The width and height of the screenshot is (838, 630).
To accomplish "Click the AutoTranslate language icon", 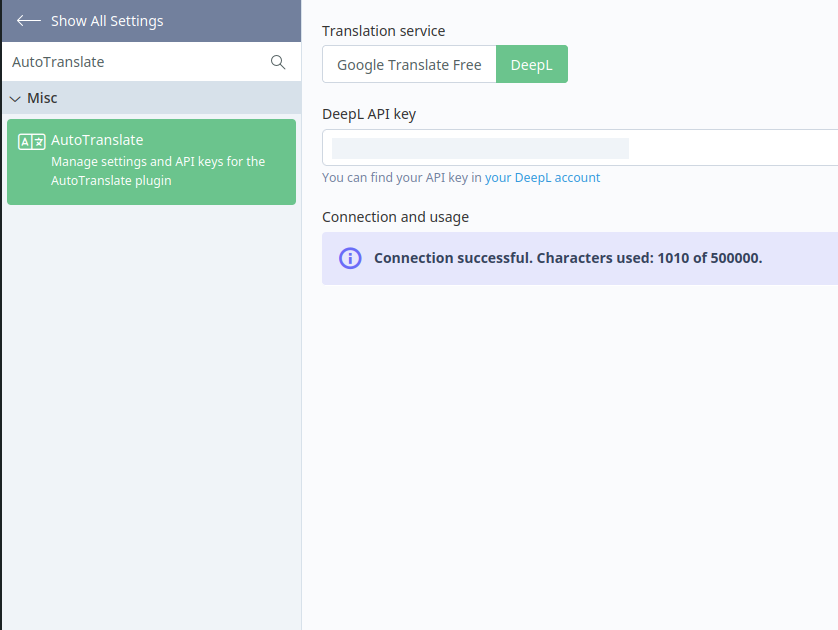I will point(32,142).
